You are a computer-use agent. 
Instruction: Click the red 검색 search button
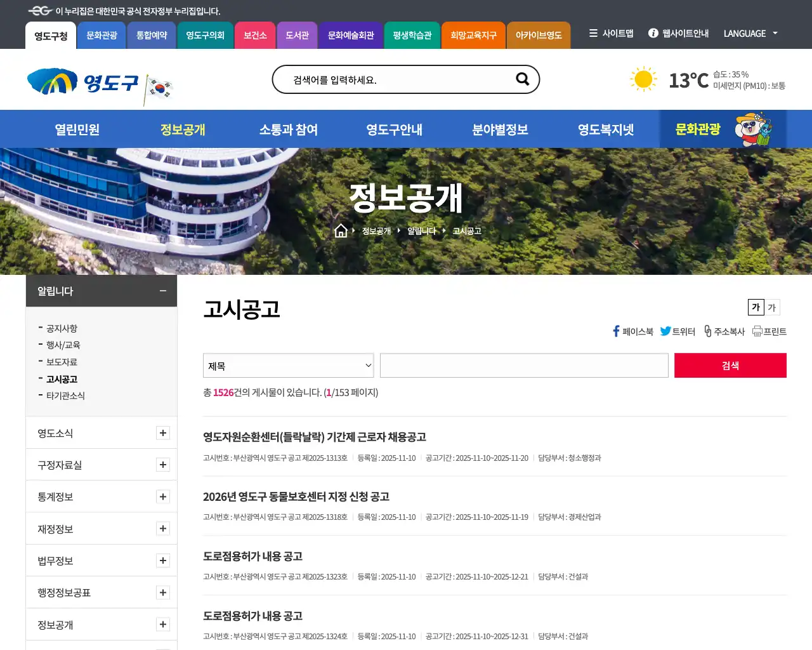point(730,365)
